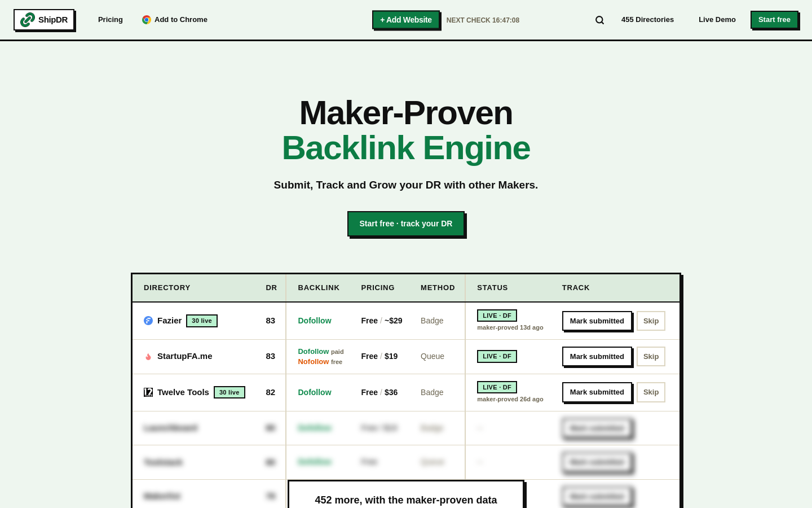Click the LIVE · DF badge in Twelve Tools row
Image resolution: width=812 pixels, height=508 pixels.
(497, 387)
